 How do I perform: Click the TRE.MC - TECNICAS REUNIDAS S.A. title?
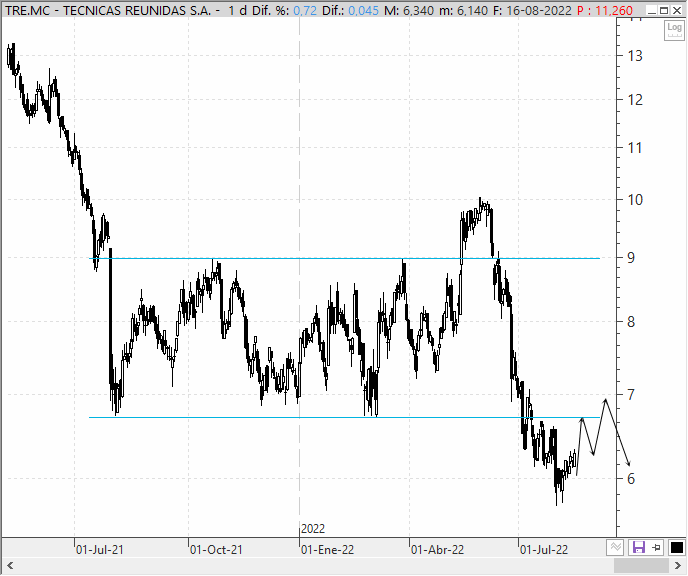click(108, 11)
